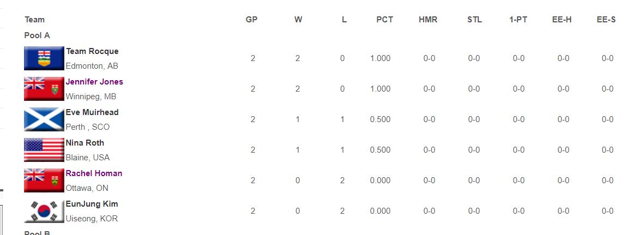Click the USA flag beside Nina Roth
Viewport: 644px width, 235px height.
click(44, 150)
